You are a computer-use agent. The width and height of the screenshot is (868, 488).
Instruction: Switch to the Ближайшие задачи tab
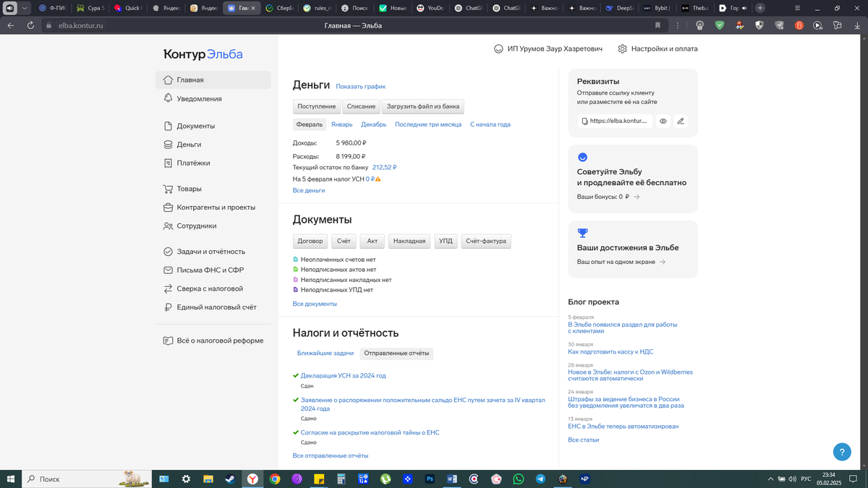[x=325, y=354]
